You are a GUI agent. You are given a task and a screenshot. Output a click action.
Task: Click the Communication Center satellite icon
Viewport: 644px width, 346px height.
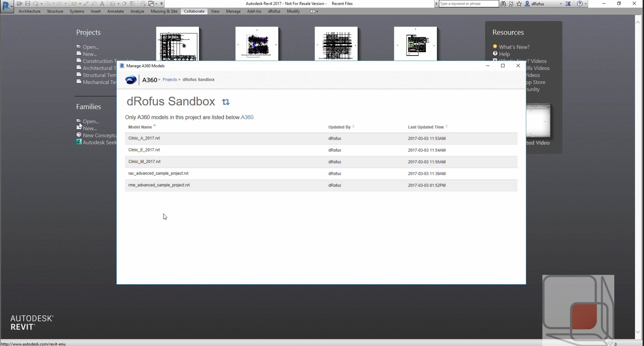[511, 4]
